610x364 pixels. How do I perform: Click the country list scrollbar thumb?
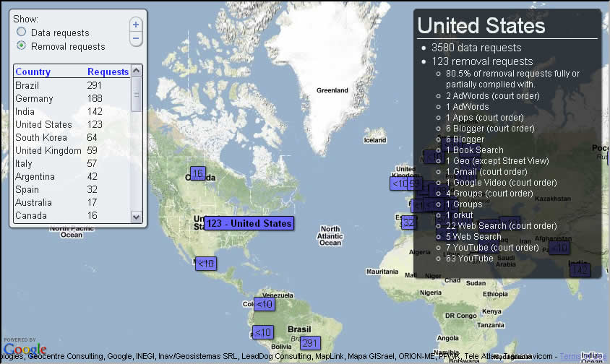136,94
